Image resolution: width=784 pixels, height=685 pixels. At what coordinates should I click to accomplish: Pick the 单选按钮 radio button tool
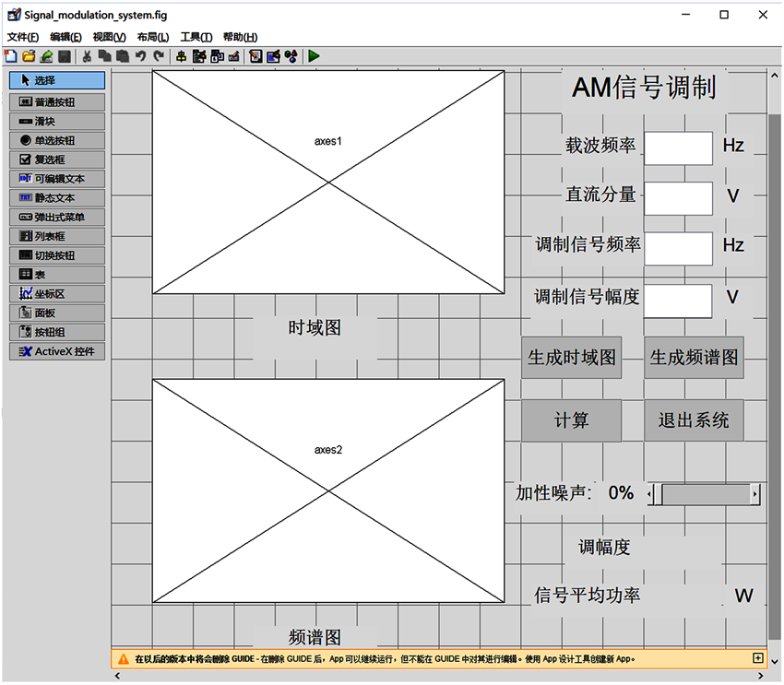(x=56, y=140)
